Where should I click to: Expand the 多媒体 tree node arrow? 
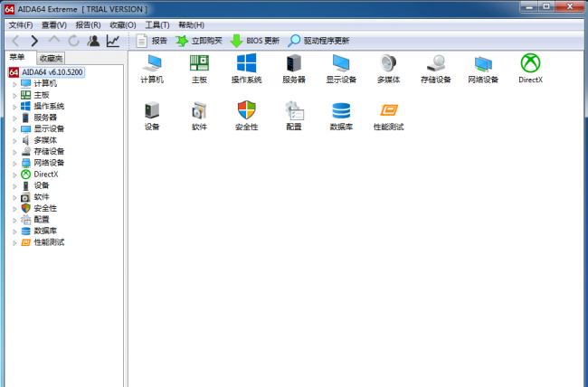(14, 141)
